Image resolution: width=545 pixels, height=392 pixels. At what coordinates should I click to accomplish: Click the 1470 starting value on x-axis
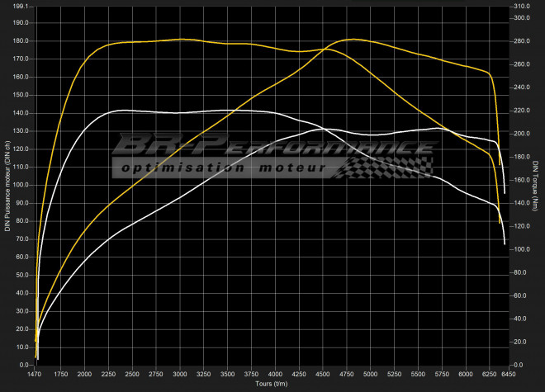point(36,374)
